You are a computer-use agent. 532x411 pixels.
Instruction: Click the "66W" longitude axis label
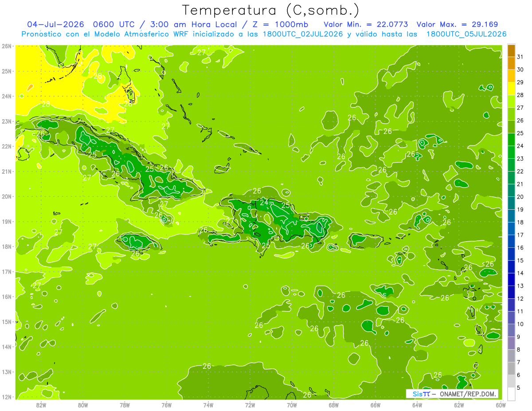[376, 405]
